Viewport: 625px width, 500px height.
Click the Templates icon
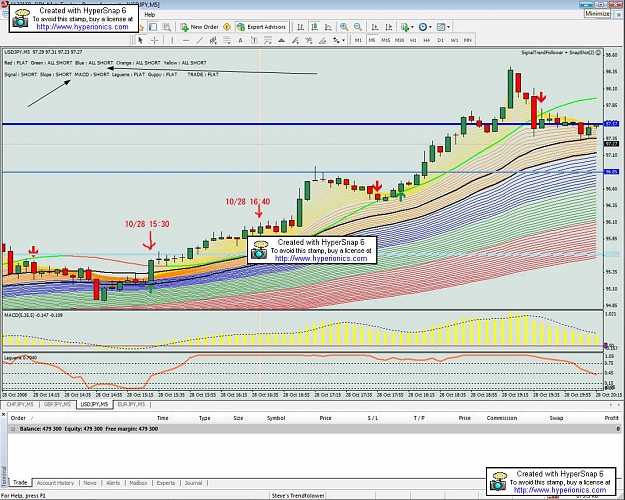tap(441, 27)
